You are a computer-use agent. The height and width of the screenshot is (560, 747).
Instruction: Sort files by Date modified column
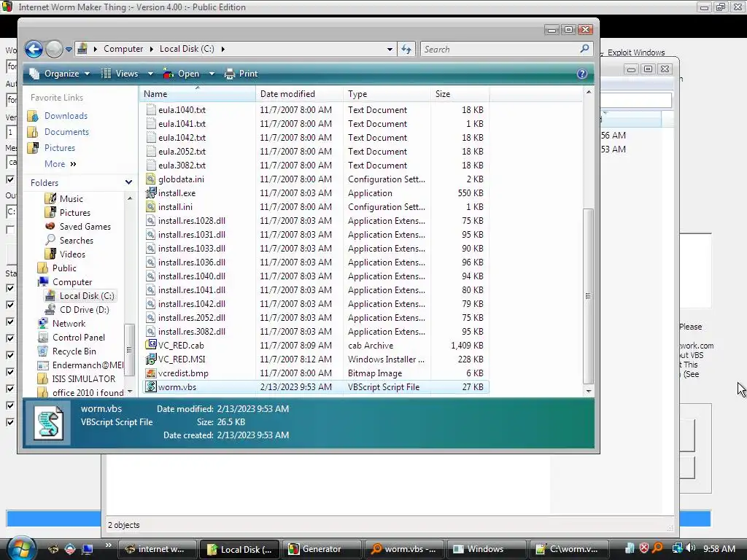(x=299, y=94)
